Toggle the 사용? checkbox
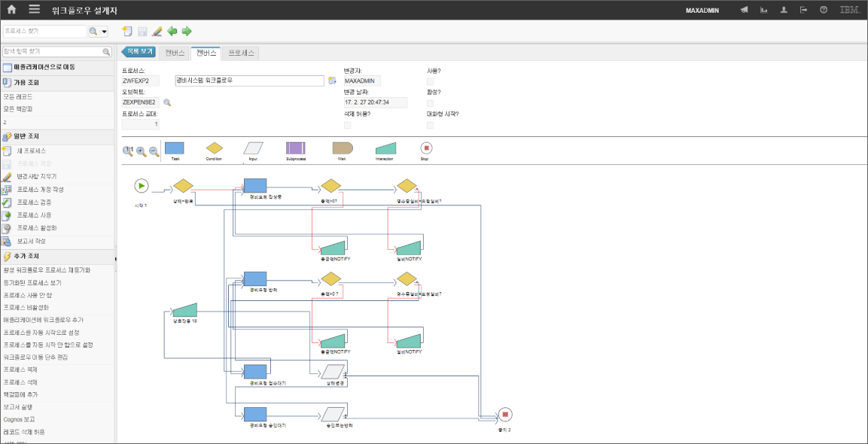 click(431, 81)
